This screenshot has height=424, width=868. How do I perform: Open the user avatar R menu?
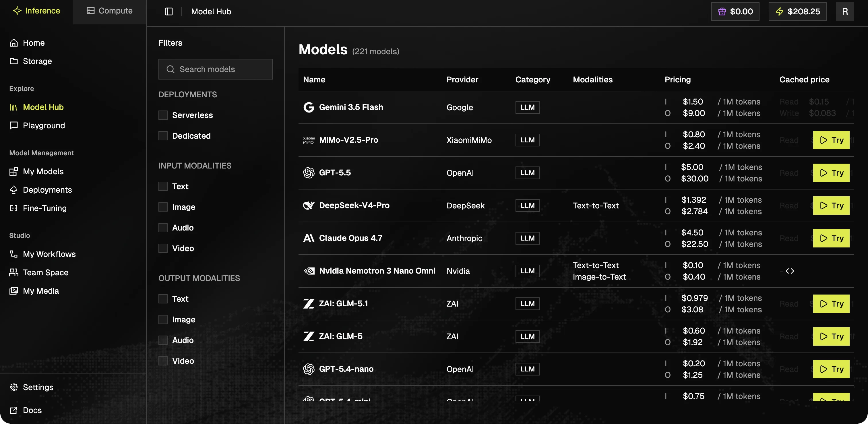[844, 11]
